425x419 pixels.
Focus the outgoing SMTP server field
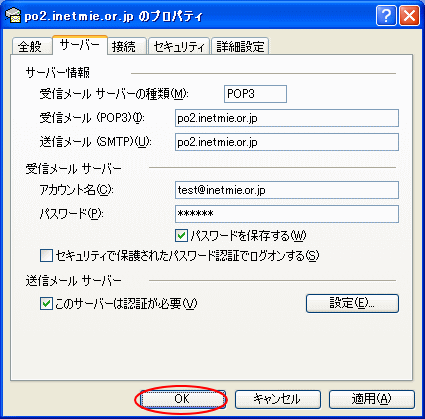pyautogui.click(x=287, y=142)
